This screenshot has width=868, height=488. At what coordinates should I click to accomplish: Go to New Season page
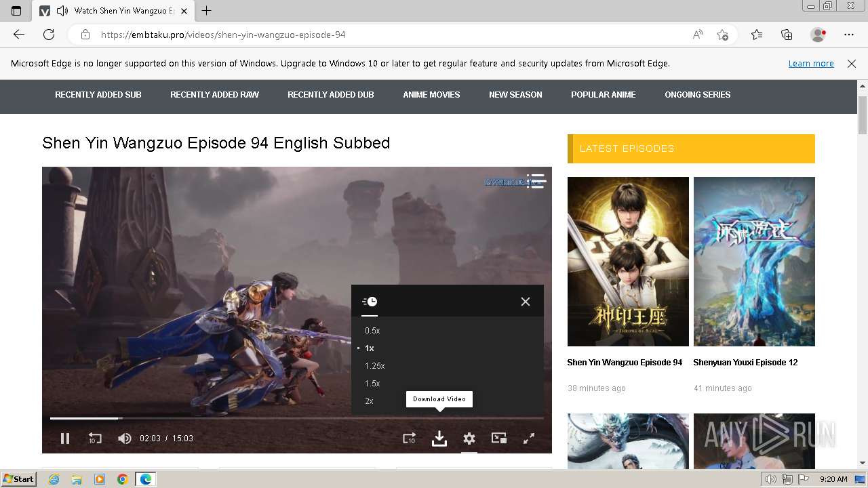pyautogui.click(x=515, y=95)
